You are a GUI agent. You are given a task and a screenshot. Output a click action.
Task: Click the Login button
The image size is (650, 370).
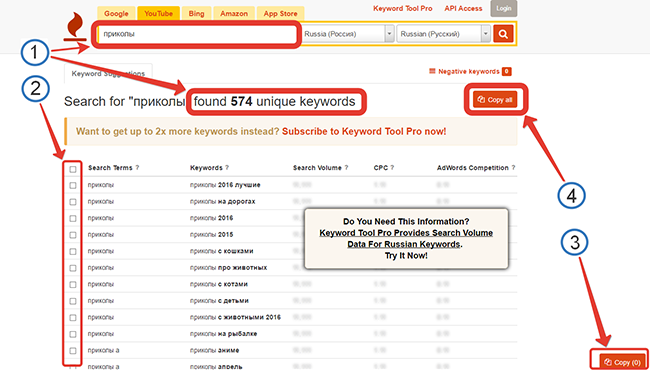pyautogui.click(x=504, y=9)
